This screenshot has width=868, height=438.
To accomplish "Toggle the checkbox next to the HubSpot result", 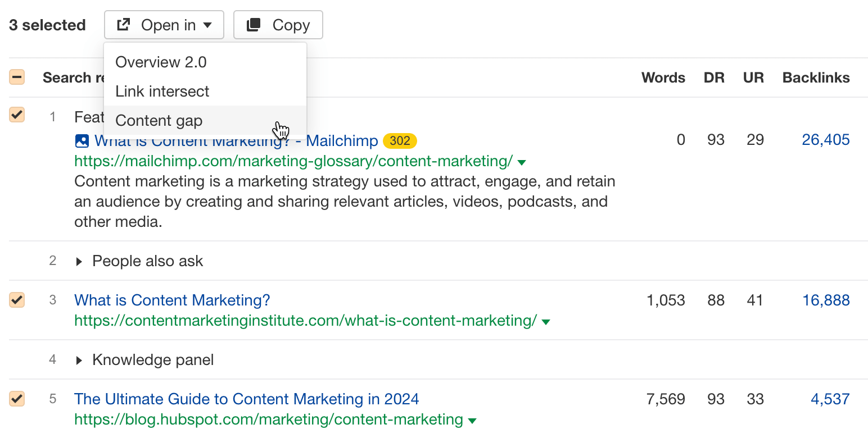I will tap(16, 399).
